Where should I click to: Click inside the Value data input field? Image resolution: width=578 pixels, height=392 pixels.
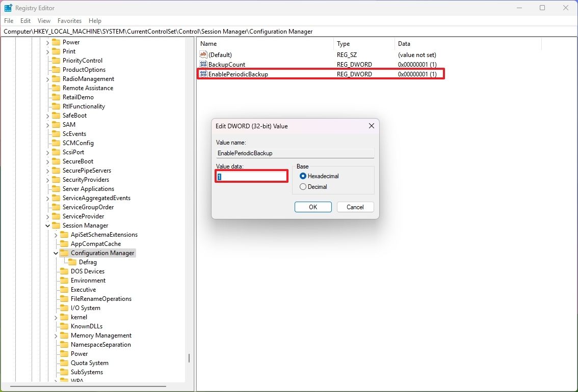coord(251,176)
